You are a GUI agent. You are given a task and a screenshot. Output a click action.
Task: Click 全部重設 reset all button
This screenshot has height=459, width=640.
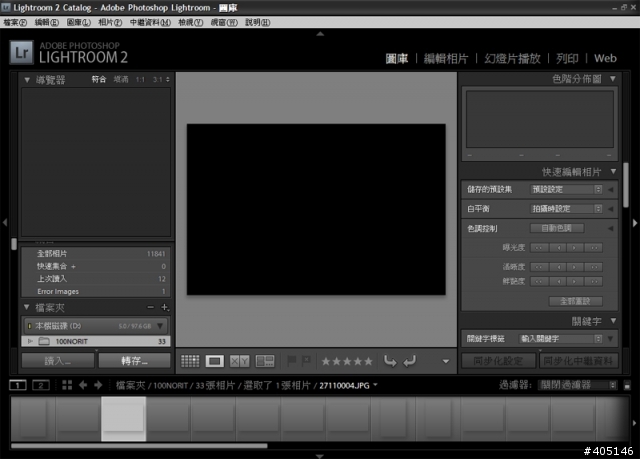click(x=576, y=302)
